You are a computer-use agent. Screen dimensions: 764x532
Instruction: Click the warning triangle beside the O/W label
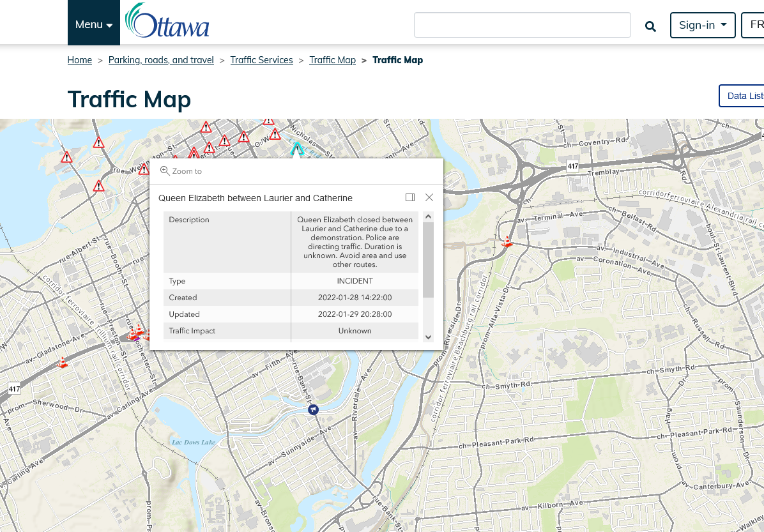click(275, 134)
